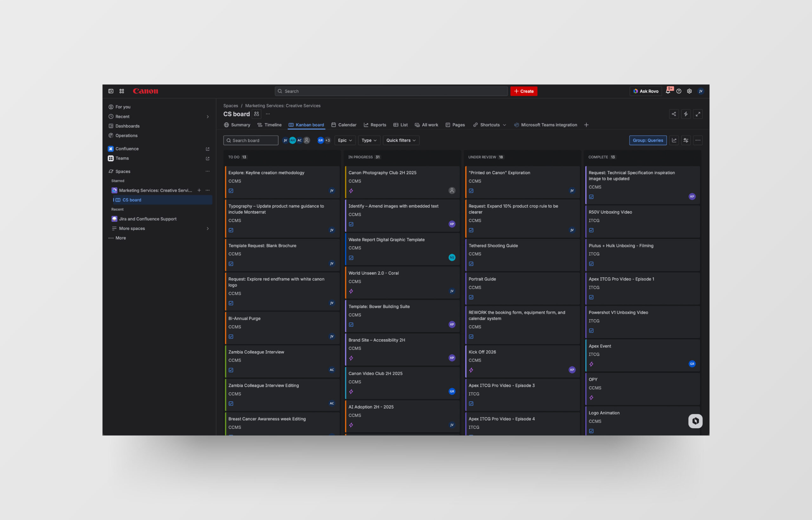
Task: Click the share icon on CS board
Action: pyautogui.click(x=674, y=114)
